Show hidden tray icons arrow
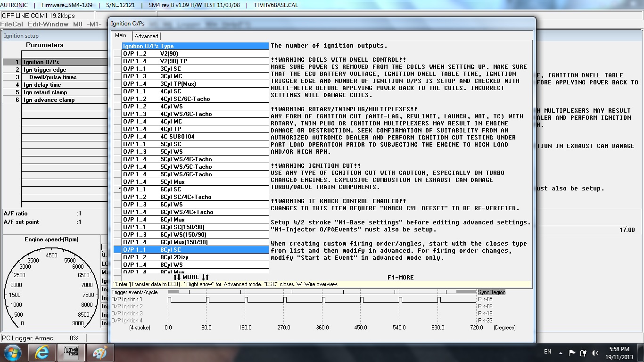The image size is (644, 362). point(561,353)
